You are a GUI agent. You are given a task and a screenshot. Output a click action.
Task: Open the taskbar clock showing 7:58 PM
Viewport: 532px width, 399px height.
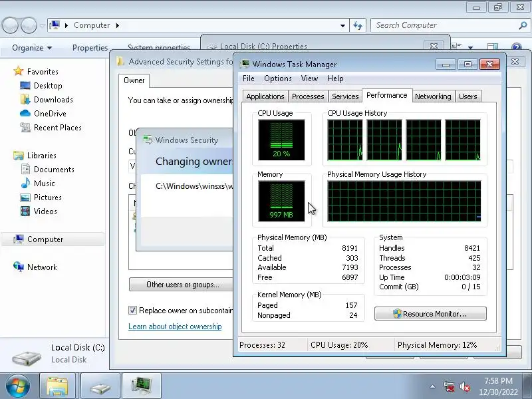pos(498,386)
